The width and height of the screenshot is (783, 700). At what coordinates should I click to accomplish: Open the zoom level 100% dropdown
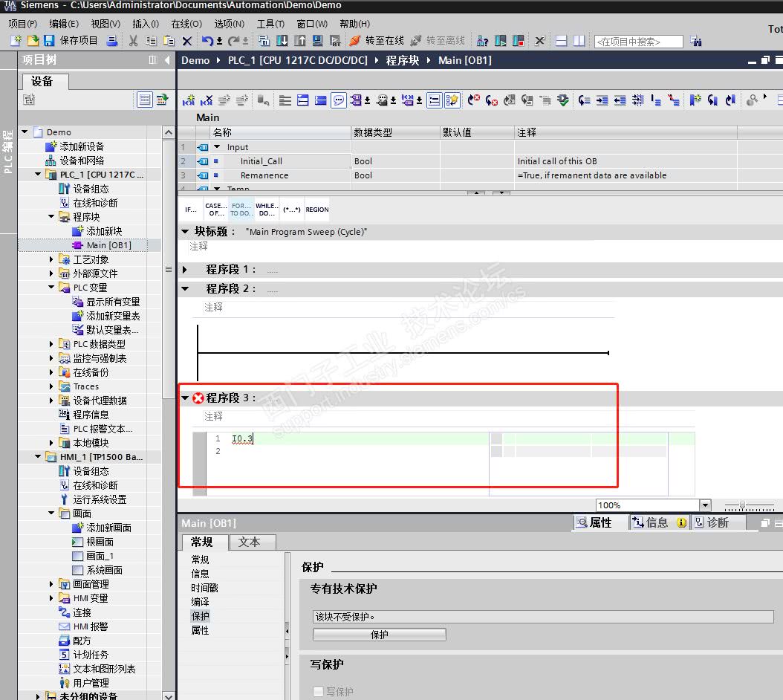[x=705, y=505]
